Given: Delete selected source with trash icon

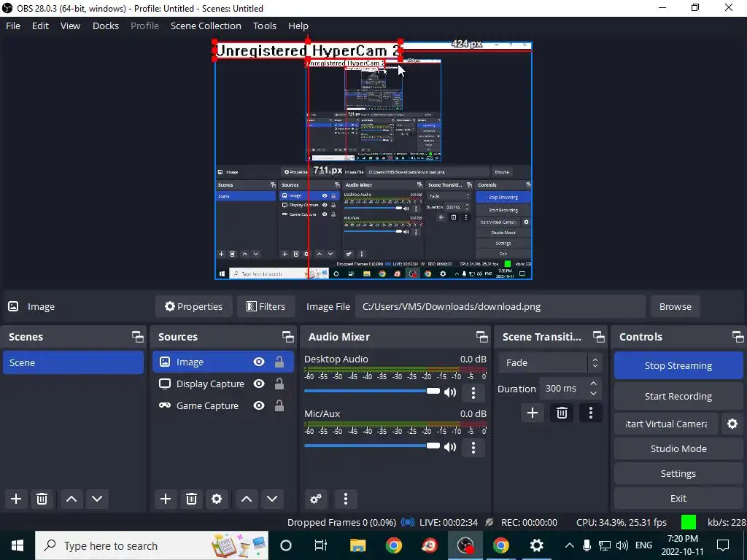Looking at the screenshot, I should click(x=192, y=499).
